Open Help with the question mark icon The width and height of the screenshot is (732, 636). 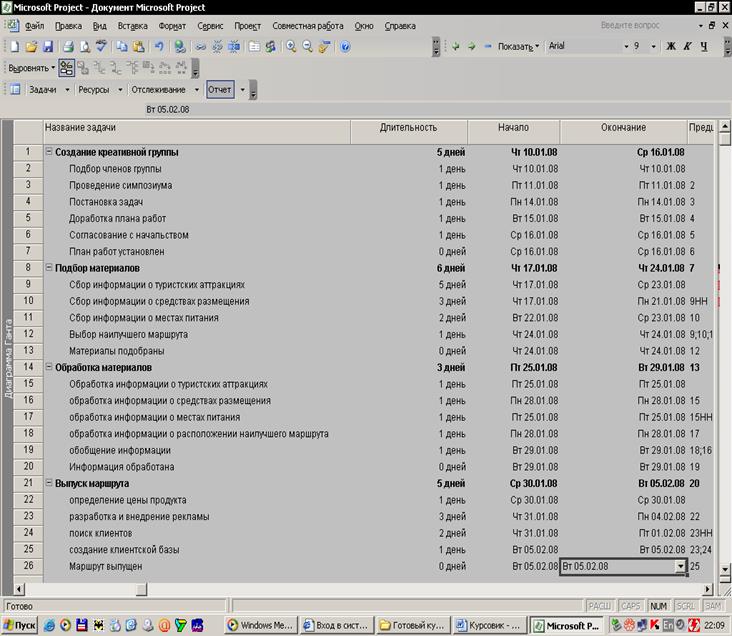click(345, 46)
